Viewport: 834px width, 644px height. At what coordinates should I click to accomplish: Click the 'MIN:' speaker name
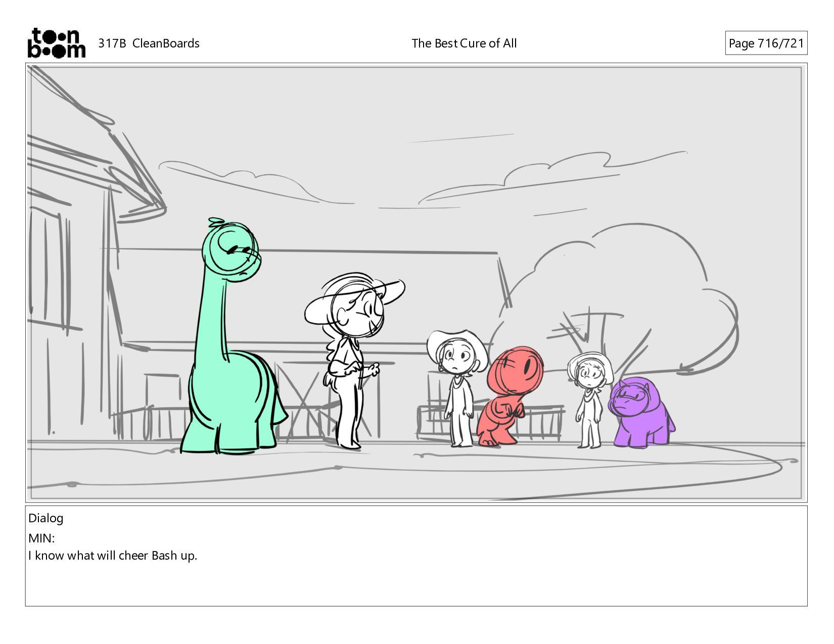(41, 538)
